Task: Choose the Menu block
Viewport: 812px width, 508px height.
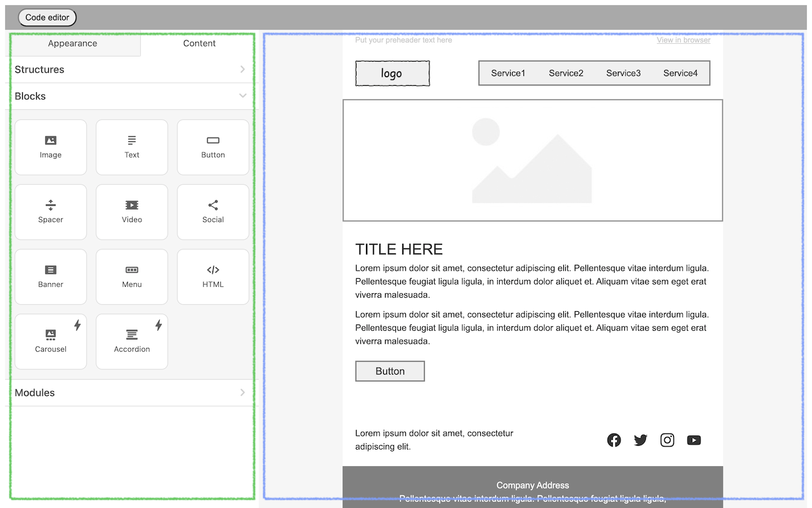Action: [132, 277]
